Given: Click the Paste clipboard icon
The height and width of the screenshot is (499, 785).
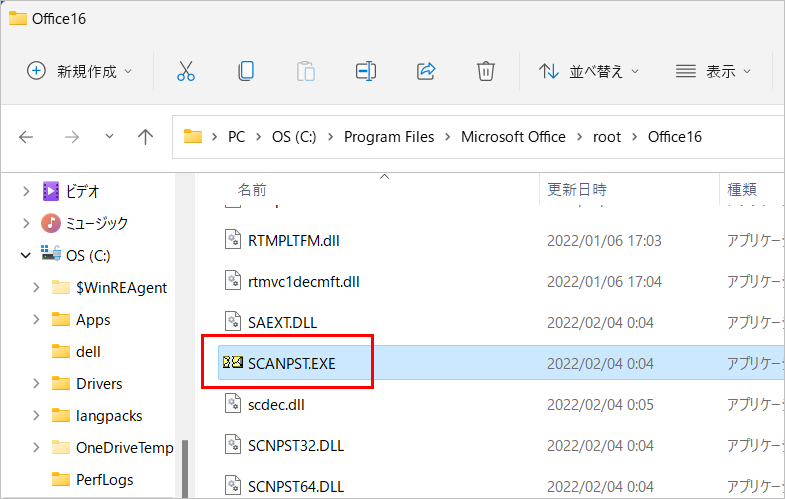Looking at the screenshot, I should (305, 71).
